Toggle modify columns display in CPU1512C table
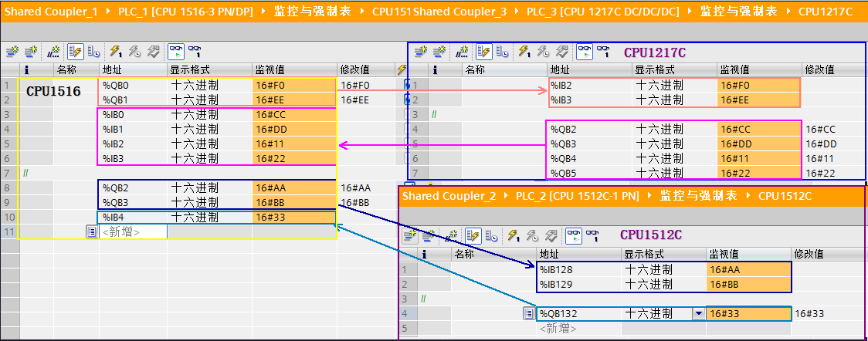 [472, 235]
